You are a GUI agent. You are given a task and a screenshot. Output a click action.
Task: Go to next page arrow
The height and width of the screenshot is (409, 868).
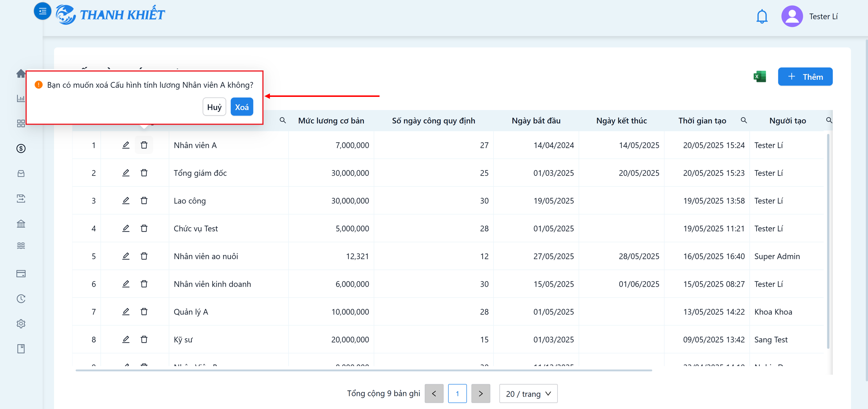[480, 393]
